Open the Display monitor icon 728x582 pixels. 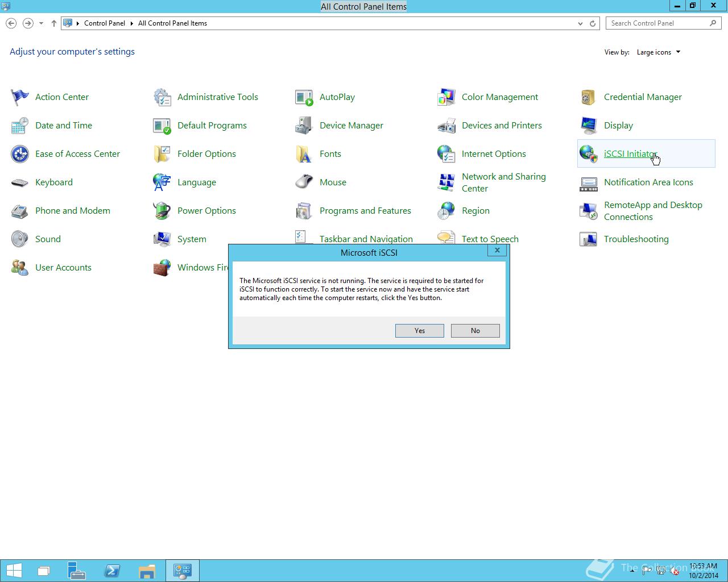coord(589,126)
